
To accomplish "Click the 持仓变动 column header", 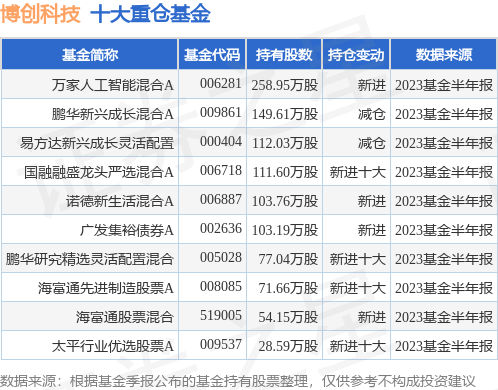I will pyautogui.click(x=356, y=55).
